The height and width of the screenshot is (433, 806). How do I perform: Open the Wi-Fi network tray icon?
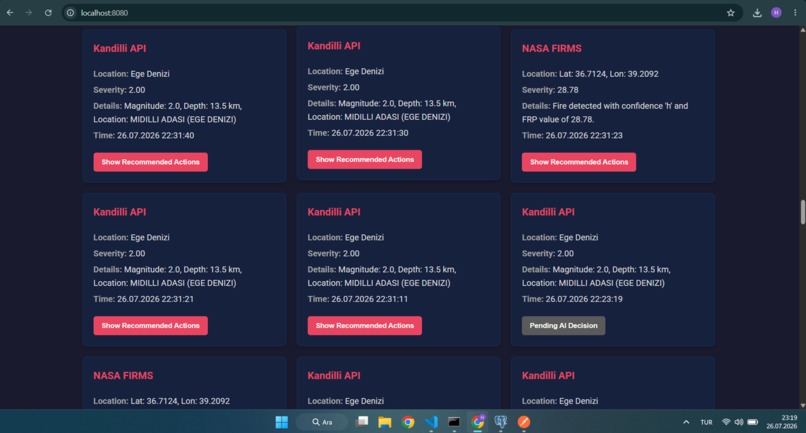coord(726,422)
